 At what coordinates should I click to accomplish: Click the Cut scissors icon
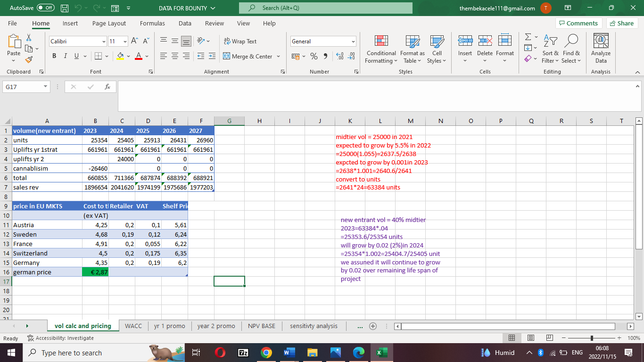point(28,38)
